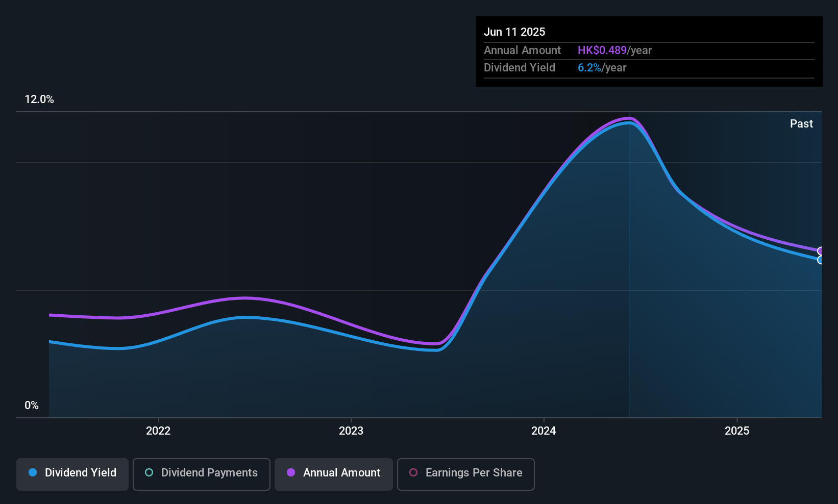
Task: Click the Jun 11 2025 tooltip date
Action: pos(514,32)
